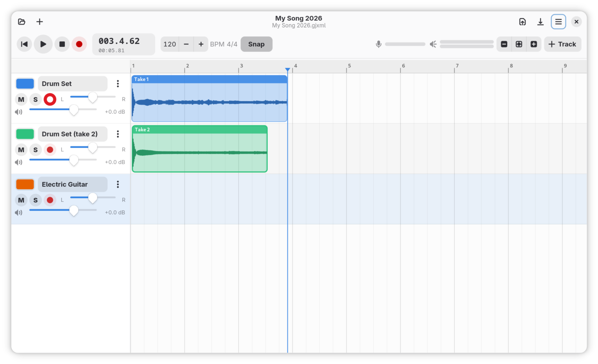The height and width of the screenshot is (364, 598).
Task: Decrease BPM with the minus button
Action: (186, 44)
